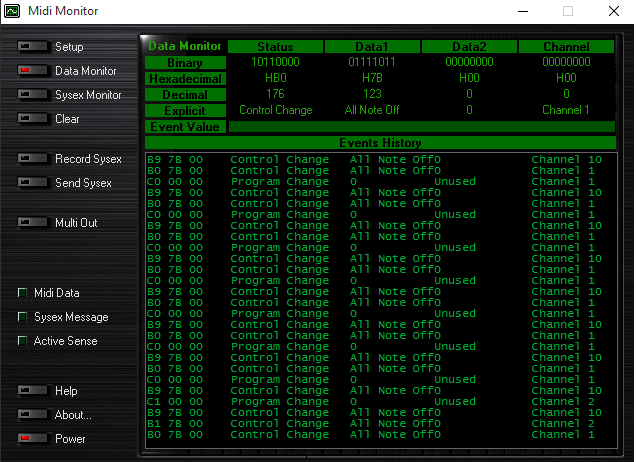Screen dimensions: 637x462
Task: Enable the Active Sense checkbox
Action: (x=22, y=341)
